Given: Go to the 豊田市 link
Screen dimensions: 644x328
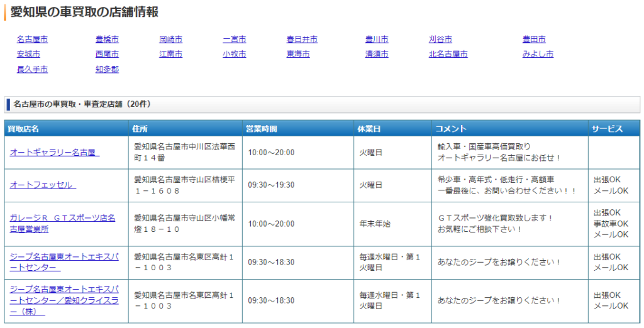Looking at the screenshot, I should click(x=534, y=40).
